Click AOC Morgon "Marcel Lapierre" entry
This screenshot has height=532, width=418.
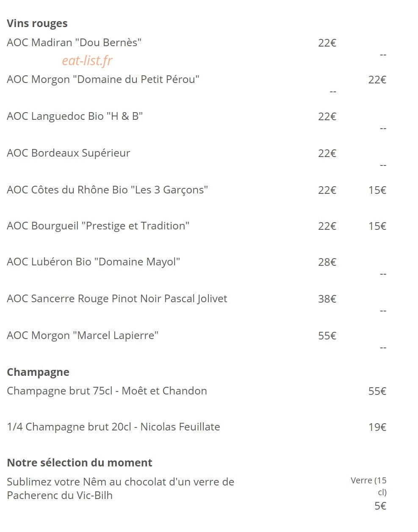click(x=83, y=336)
